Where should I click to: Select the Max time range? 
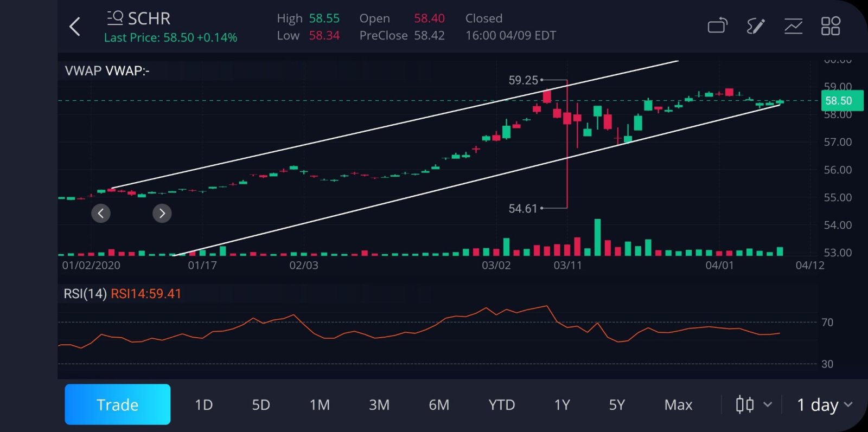[x=678, y=405]
